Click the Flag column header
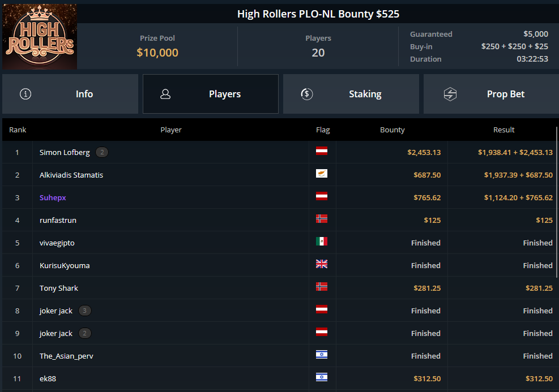Image resolution: width=559 pixels, height=392 pixels. [x=323, y=130]
